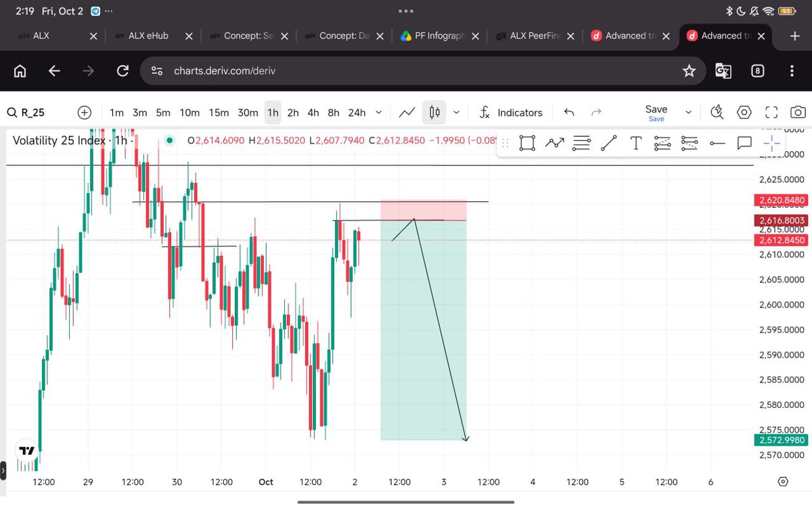Reload the page with the refresh button
Screen dimensions: 812x508
[x=122, y=70]
